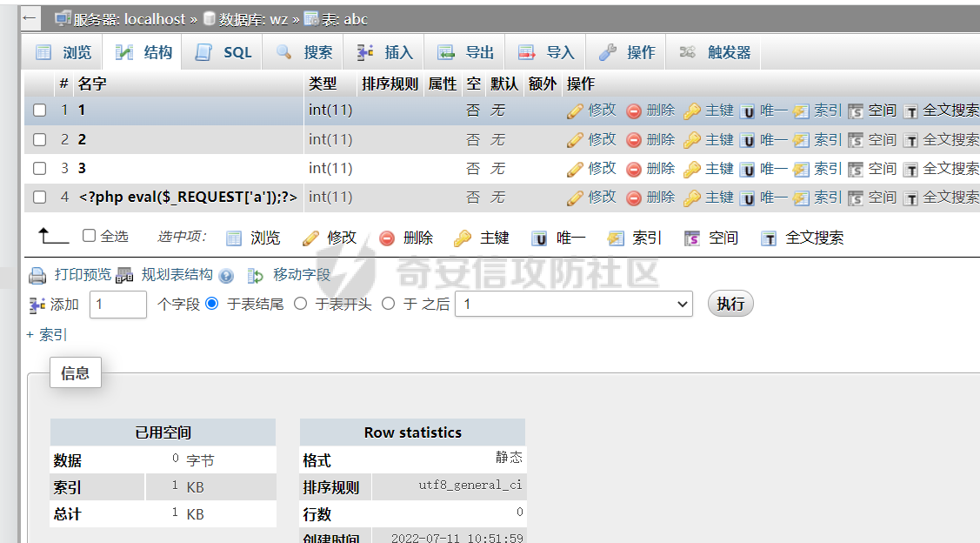Switch to the SQL tab
Image resolution: width=980 pixels, height=543 pixels.
[224, 52]
